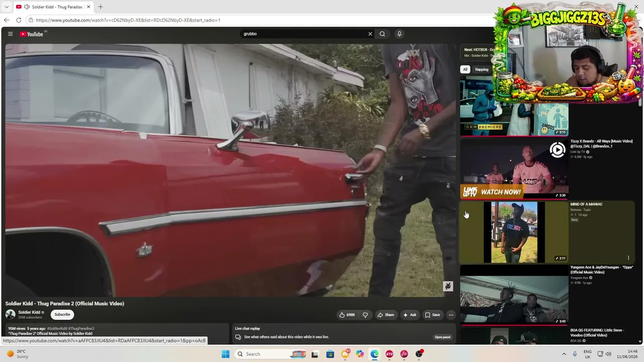Open the red GT3 taskbar app
Screen dimensions: 644x362
click(389, 354)
